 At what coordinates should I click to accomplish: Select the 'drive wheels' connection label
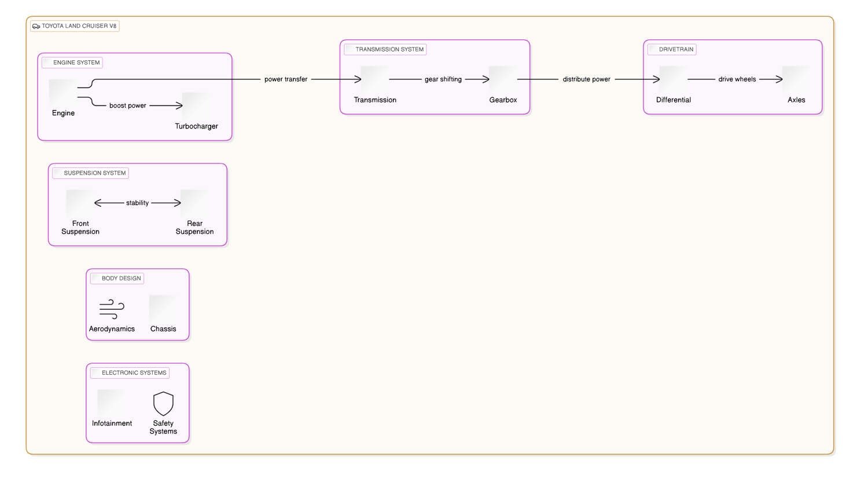(737, 79)
